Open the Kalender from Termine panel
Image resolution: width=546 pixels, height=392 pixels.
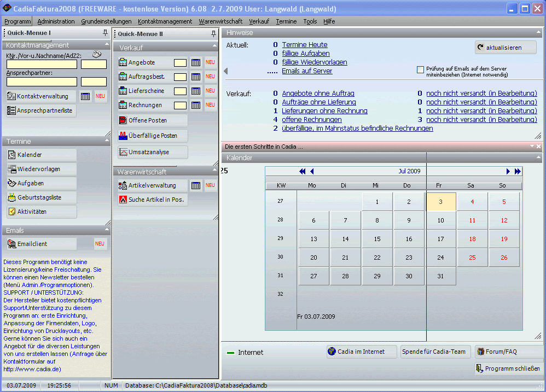coord(42,155)
